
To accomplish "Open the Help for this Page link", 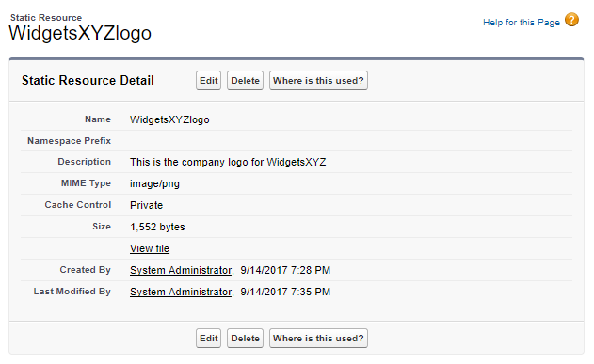I will pyautogui.click(x=522, y=23).
